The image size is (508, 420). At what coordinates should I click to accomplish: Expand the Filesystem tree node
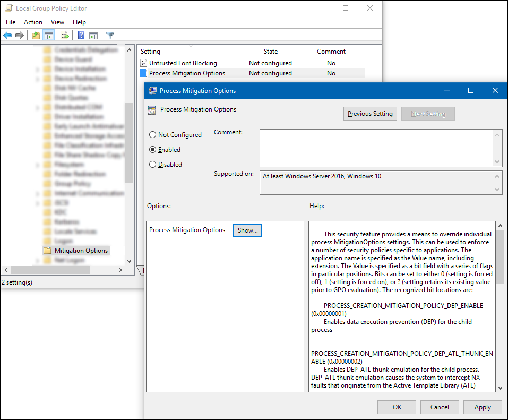(x=37, y=165)
